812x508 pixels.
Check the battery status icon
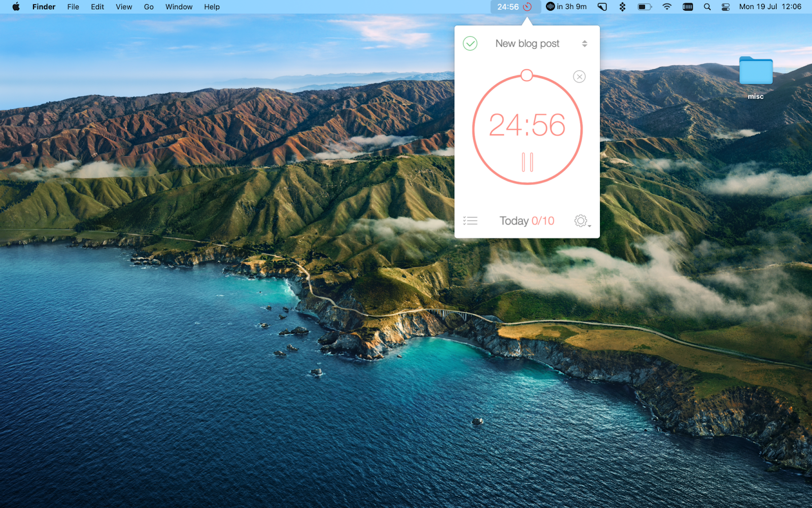coord(645,7)
